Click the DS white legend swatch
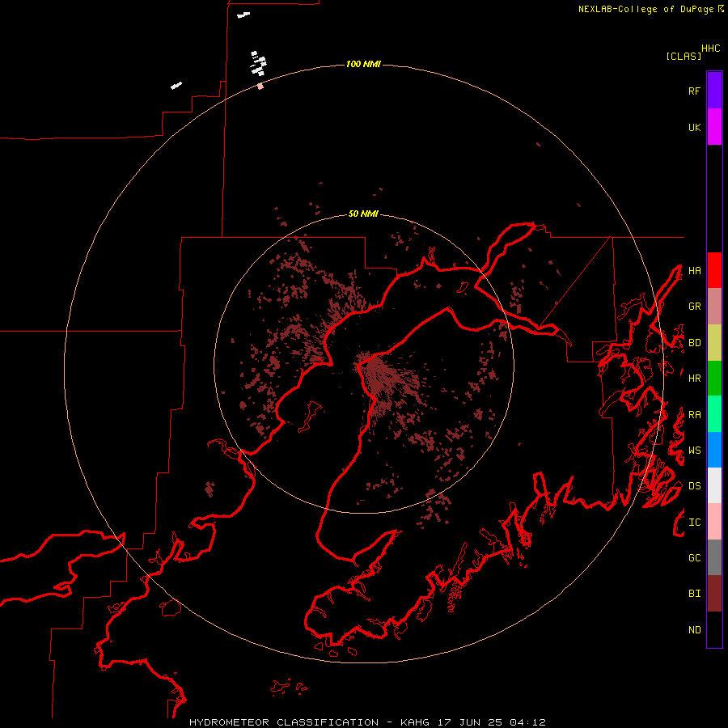This screenshot has height=728, width=728. tap(714, 485)
